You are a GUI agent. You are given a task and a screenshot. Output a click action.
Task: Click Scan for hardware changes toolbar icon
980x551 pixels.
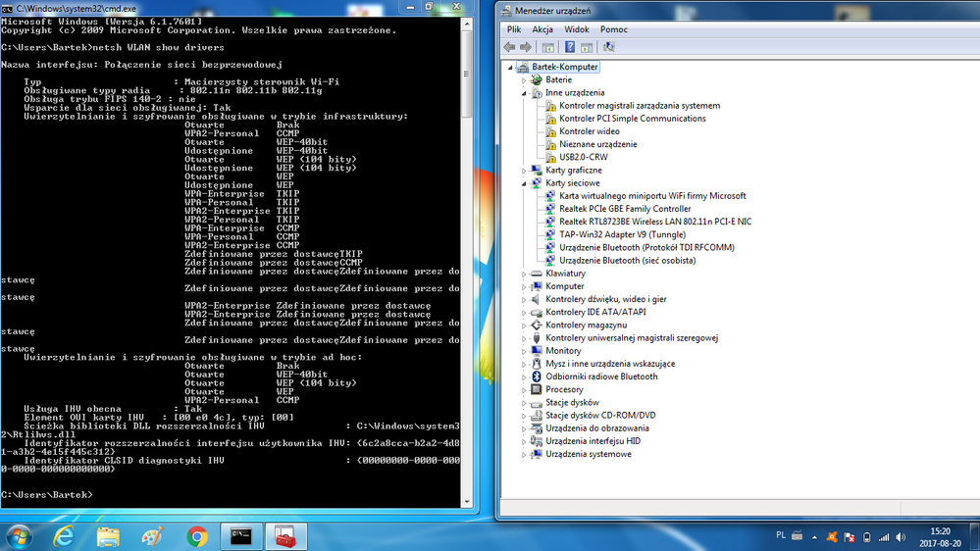pos(608,47)
